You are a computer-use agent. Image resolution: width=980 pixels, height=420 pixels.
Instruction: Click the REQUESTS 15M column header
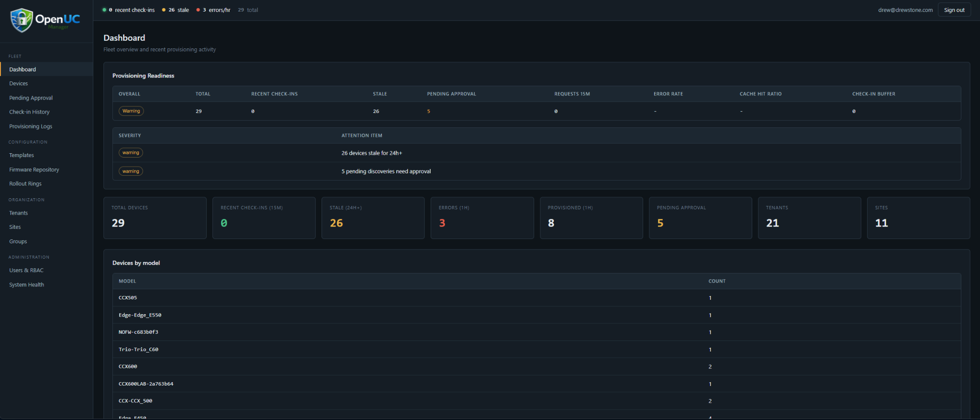point(572,94)
